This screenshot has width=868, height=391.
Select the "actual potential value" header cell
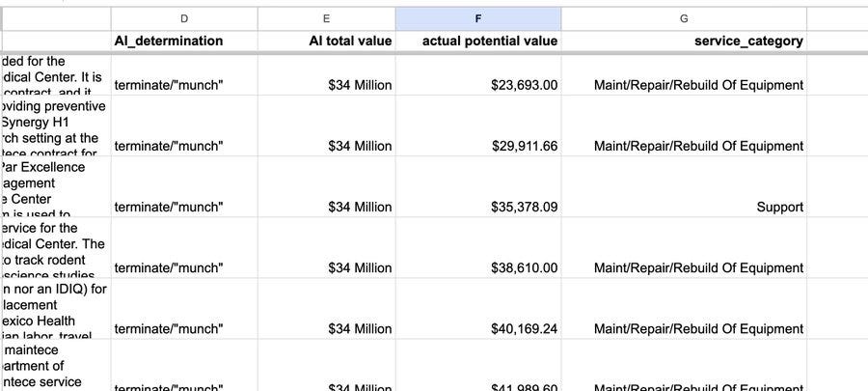tap(490, 41)
